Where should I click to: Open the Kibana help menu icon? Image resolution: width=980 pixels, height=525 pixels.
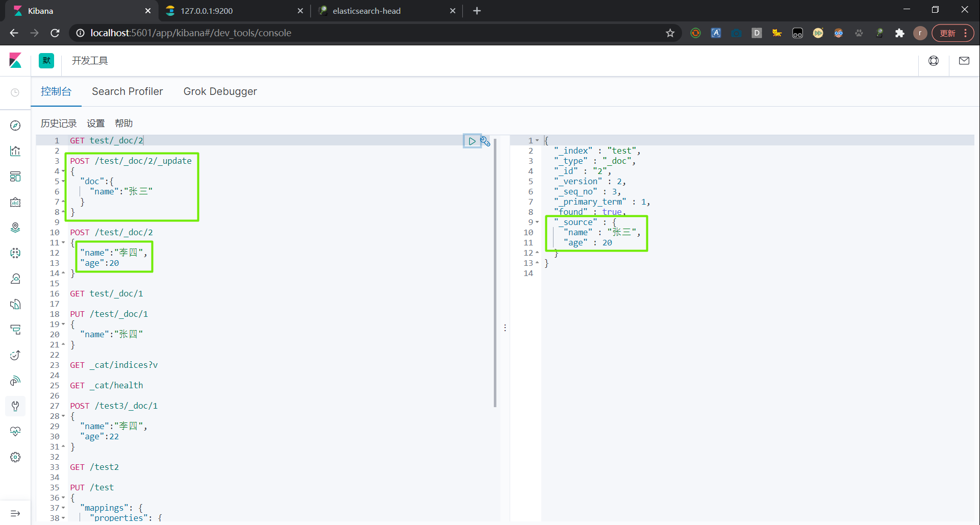(934, 61)
